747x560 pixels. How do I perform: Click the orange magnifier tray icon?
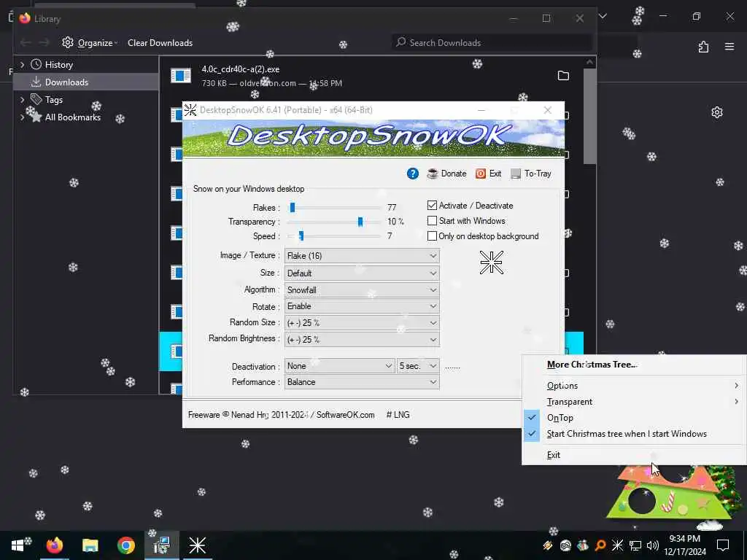tap(600, 545)
